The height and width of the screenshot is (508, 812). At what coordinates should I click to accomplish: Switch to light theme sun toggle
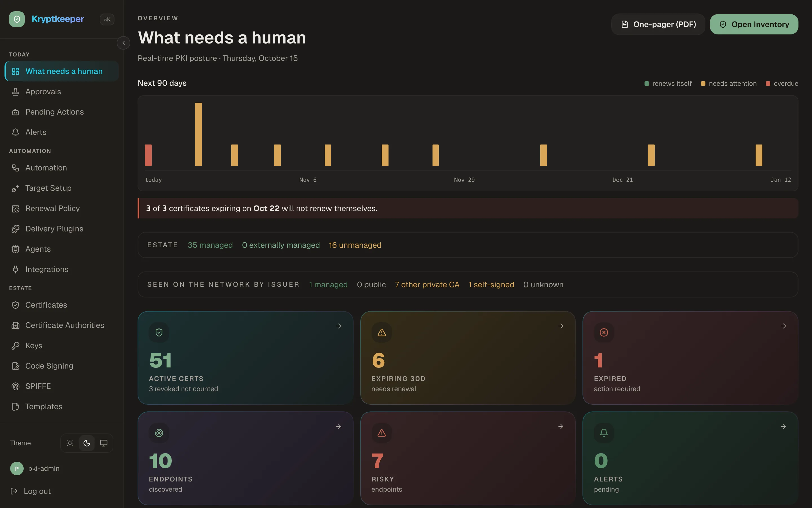(70, 443)
